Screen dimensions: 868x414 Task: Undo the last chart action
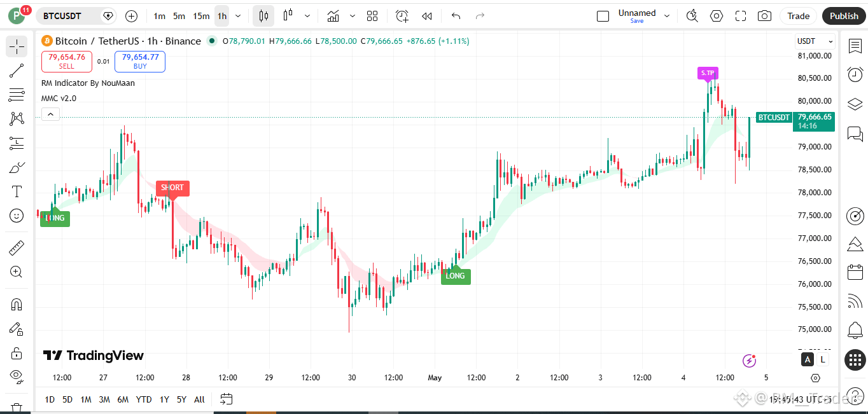pos(456,16)
